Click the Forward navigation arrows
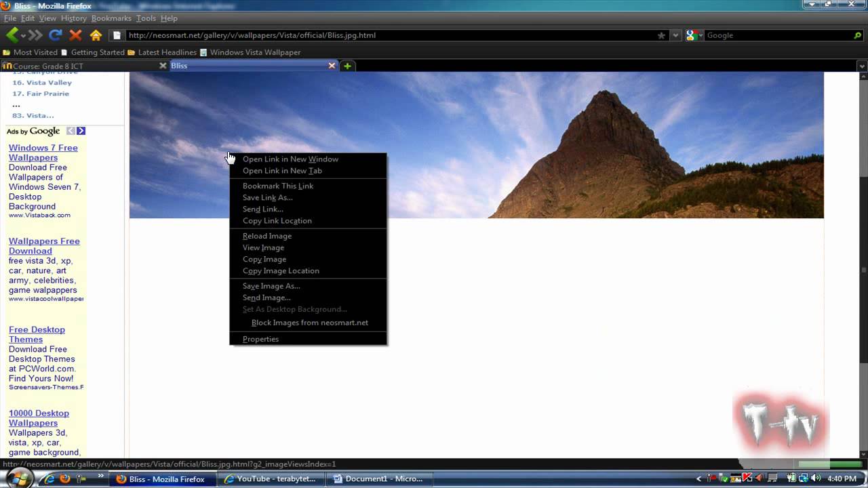The image size is (868, 488). (x=35, y=35)
